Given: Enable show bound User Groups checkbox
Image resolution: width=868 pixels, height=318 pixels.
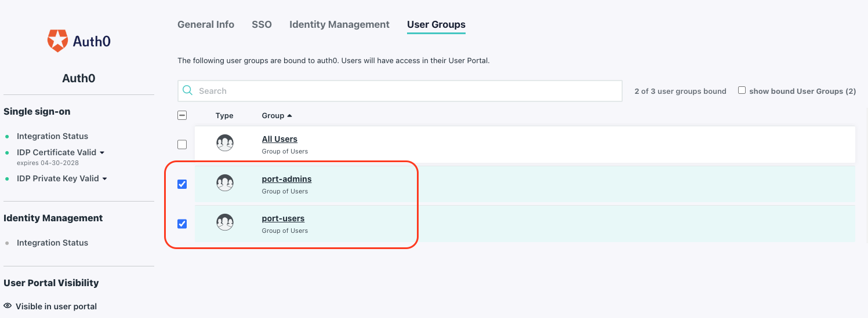Looking at the screenshot, I should point(742,90).
